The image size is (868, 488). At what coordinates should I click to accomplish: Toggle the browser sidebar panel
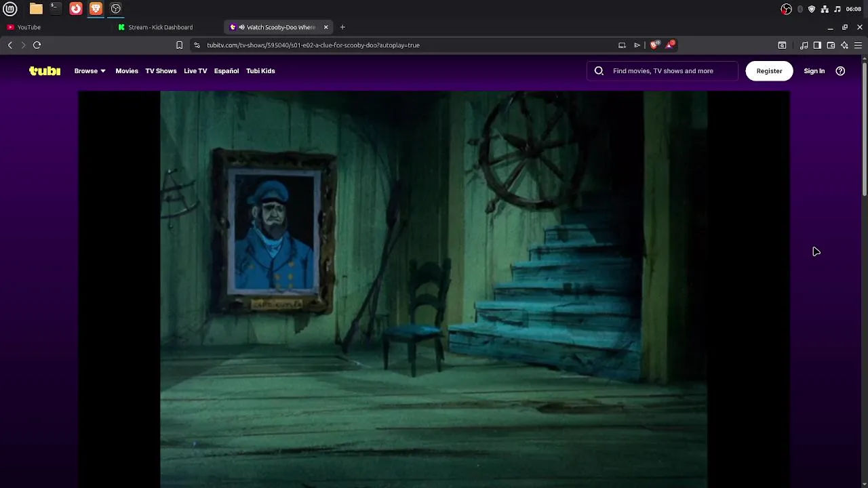click(817, 45)
